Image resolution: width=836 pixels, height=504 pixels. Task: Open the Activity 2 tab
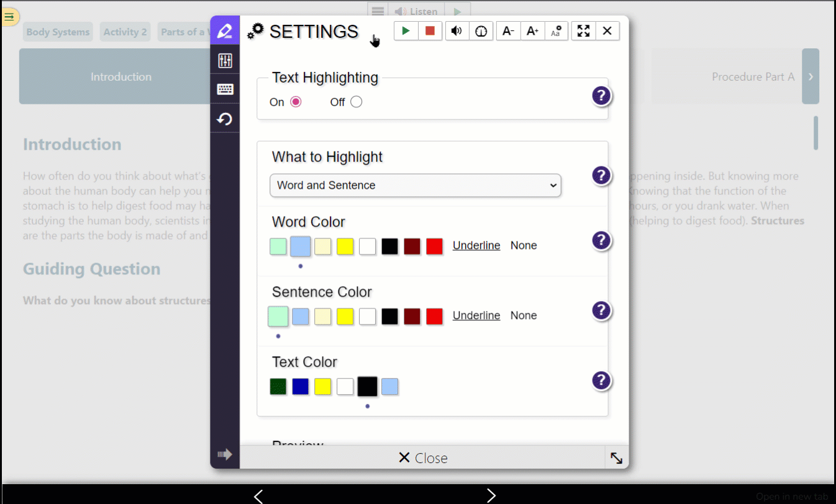pyautogui.click(x=125, y=32)
